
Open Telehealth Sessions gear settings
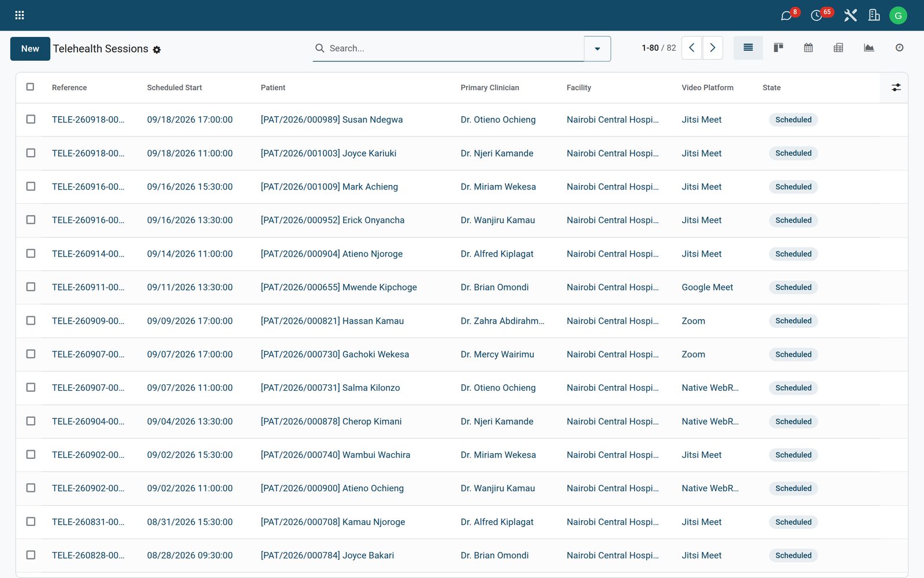coord(157,50)
